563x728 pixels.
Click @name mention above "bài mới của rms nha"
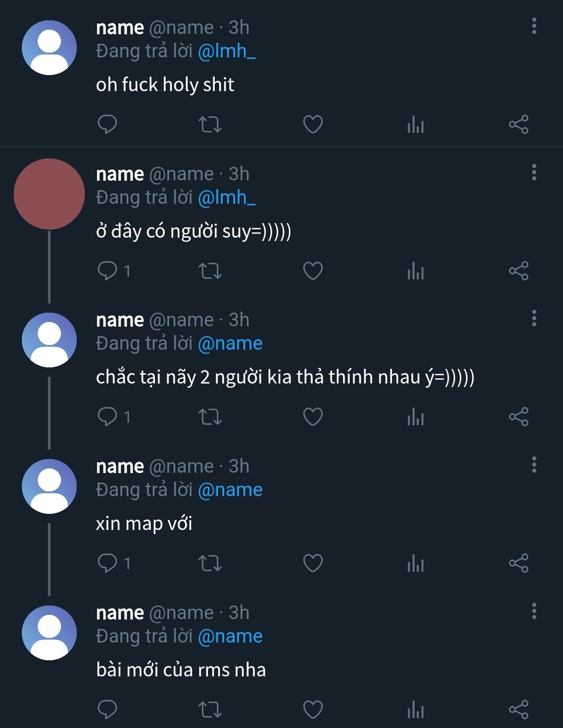(x=230, y=636)
